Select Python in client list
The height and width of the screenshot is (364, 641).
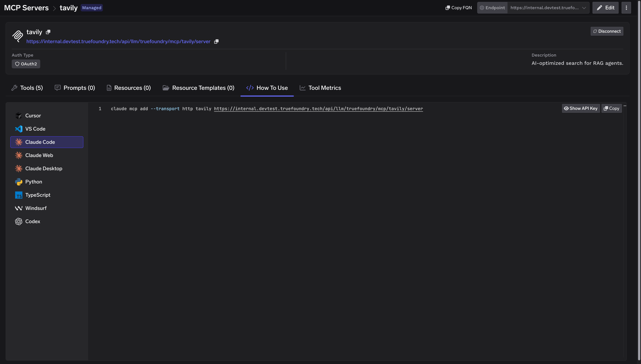pyautogui.click(x=47, y=182)
